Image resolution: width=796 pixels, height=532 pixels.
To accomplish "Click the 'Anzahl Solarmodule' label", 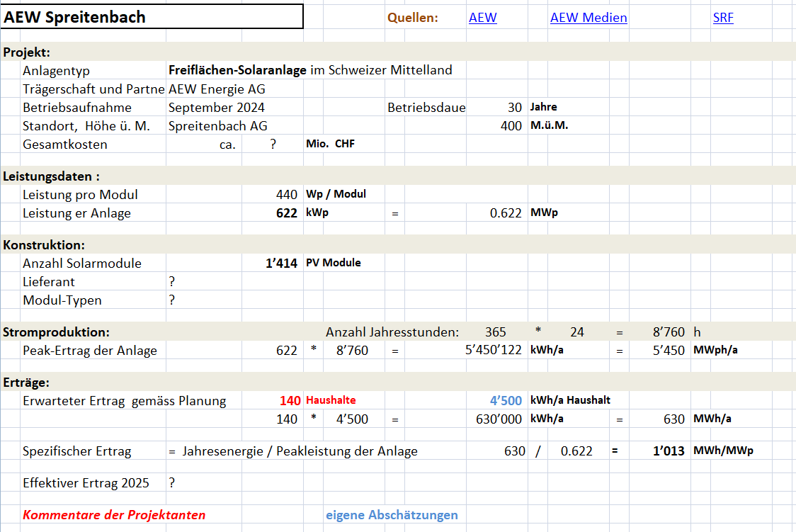I will pyautogui.click(x=82, y=264).
